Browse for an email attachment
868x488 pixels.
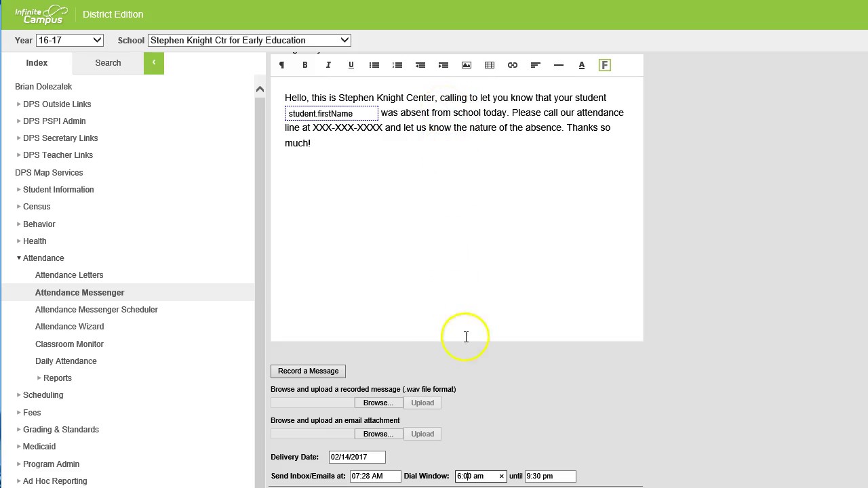pos(378,434)
